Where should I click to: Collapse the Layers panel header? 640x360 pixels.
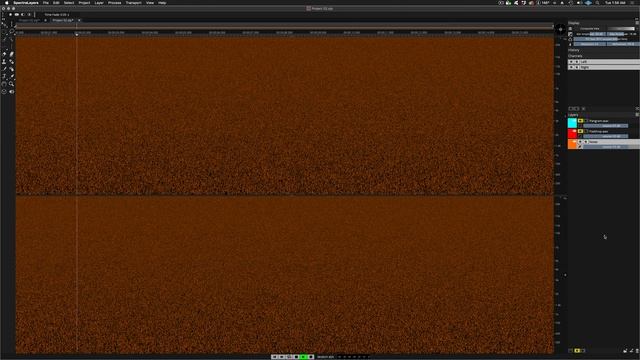[x=573, y=115]
